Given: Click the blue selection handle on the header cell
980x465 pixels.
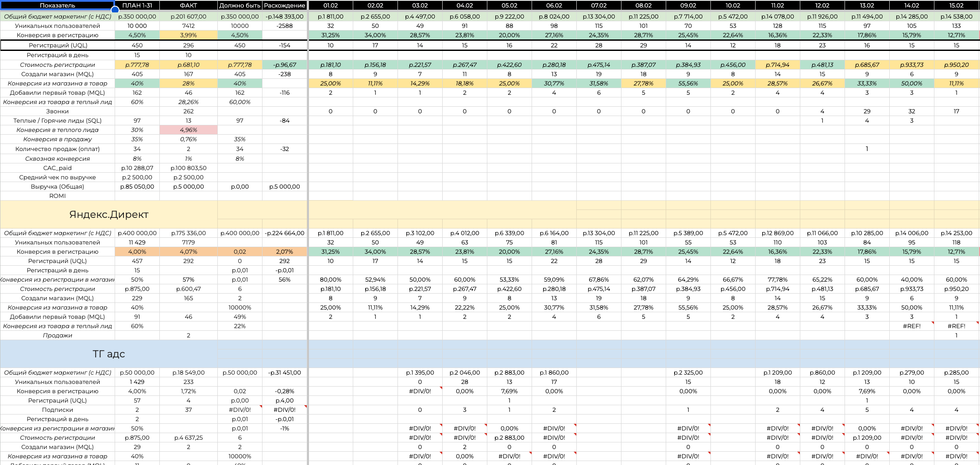Looking at the screenshot, I should (115, 10).
